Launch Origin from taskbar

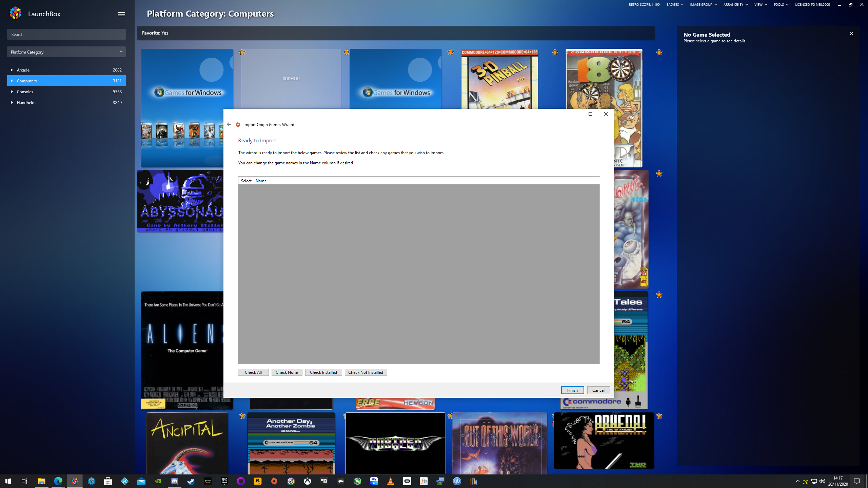[274, 481]
